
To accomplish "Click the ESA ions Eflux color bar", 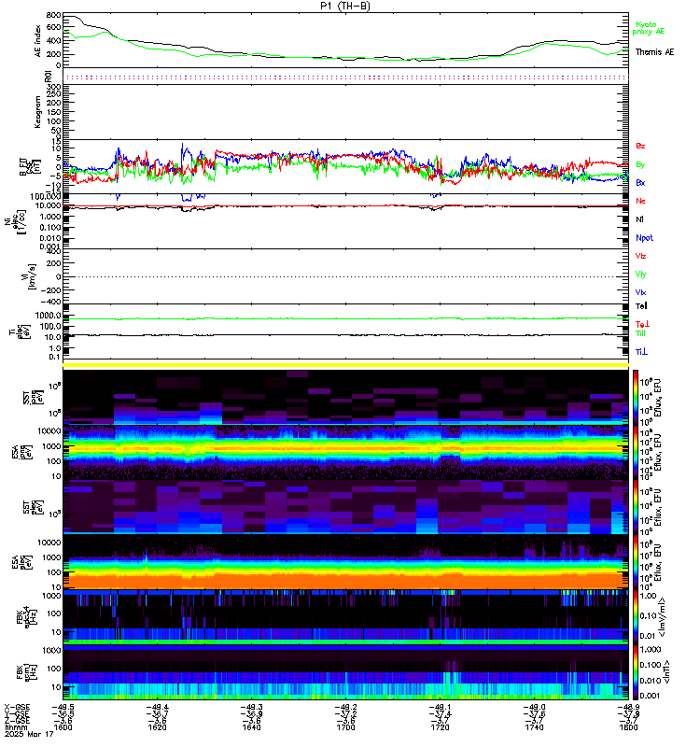I will [x=636, y=452].
